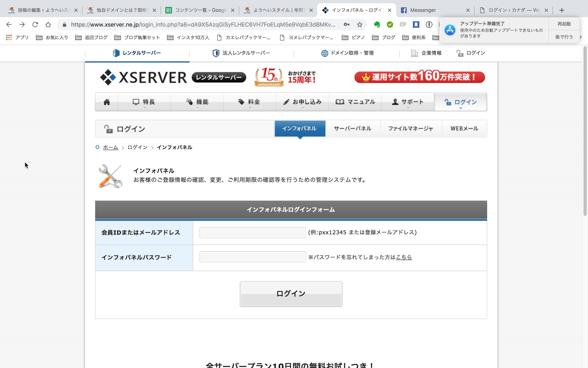588x368 pixels.
Task: Click the 15th anniversary badge
Action: click(269, 77)
